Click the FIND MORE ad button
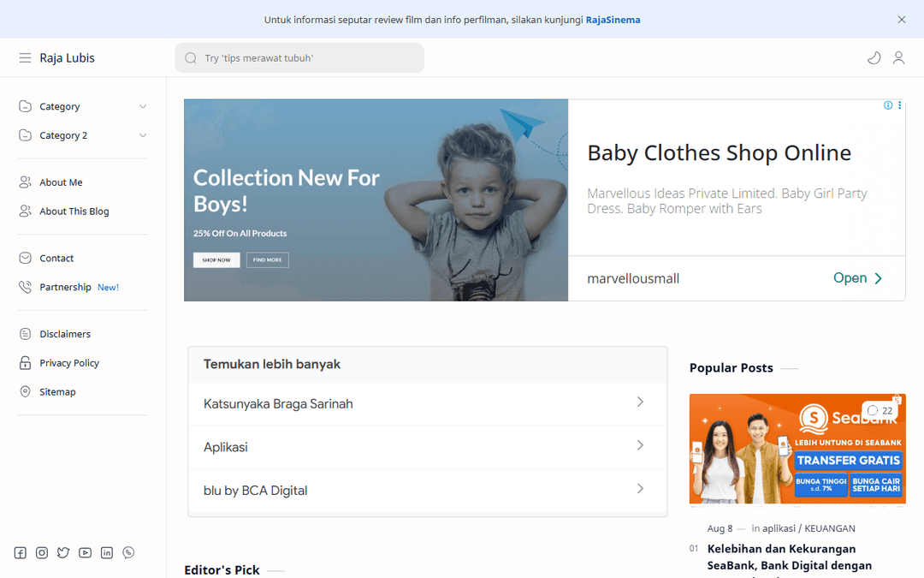Viewport: 924px width, 578px height. [268, 260]
